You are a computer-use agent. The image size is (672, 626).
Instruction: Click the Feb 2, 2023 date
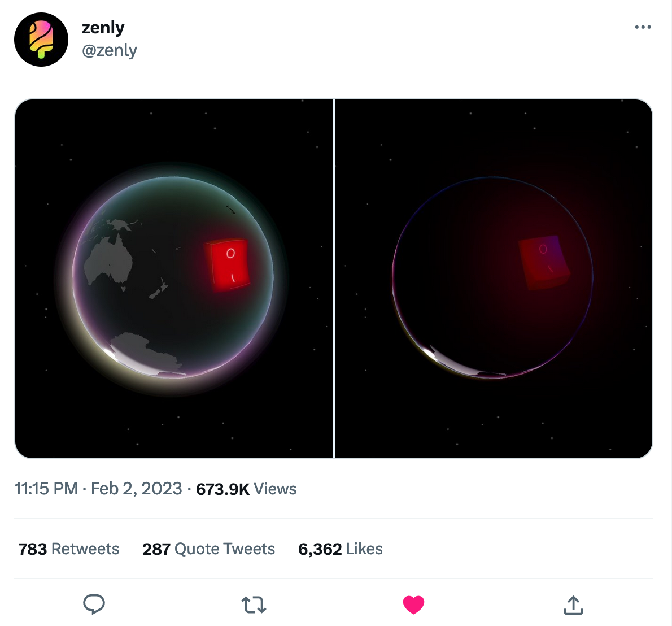136,489
